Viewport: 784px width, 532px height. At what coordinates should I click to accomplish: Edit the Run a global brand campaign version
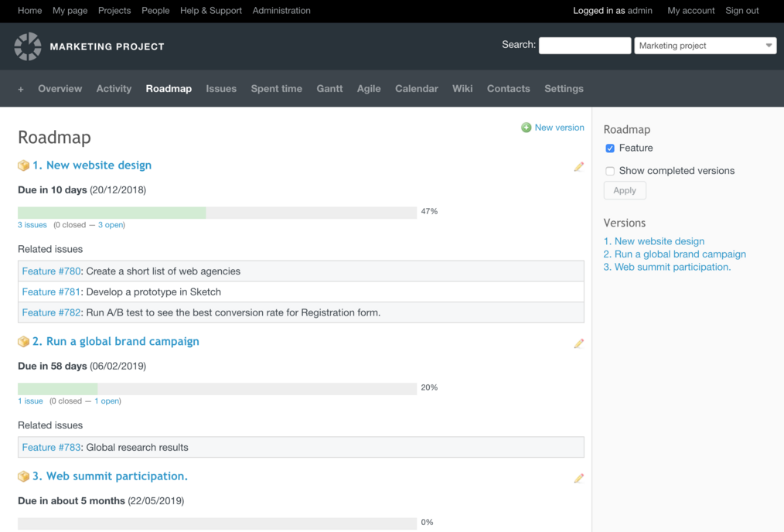[x=578, y=343]
